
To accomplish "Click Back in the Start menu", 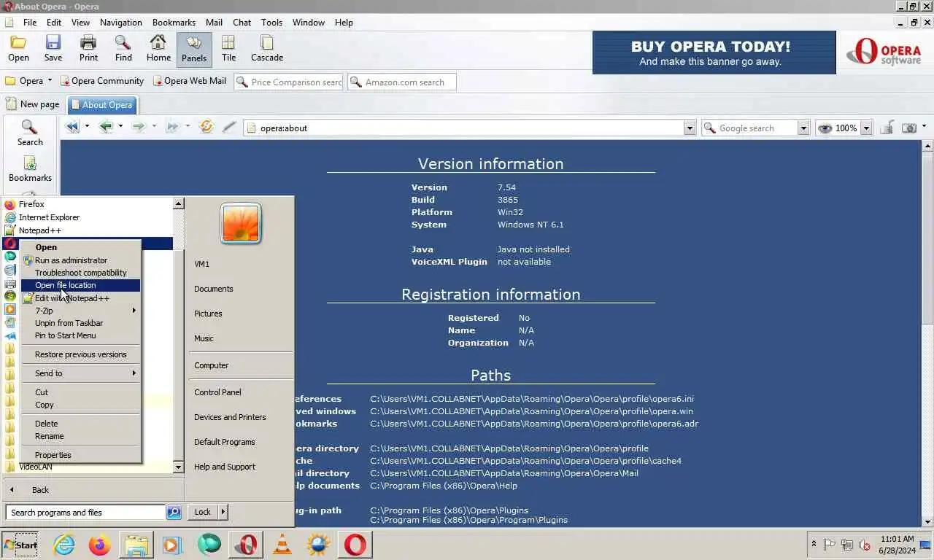I will pyautogui.click(x=40, y=490).
